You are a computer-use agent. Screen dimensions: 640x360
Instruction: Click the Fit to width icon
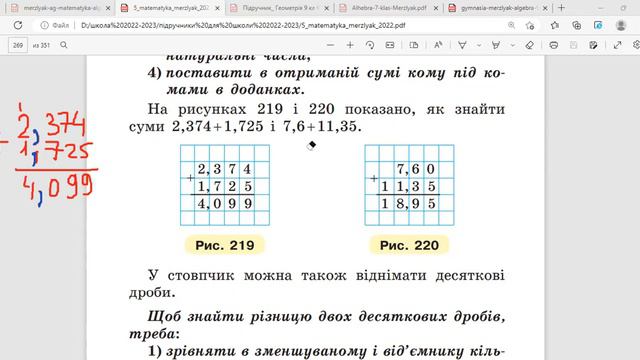[x=390, y=45]
